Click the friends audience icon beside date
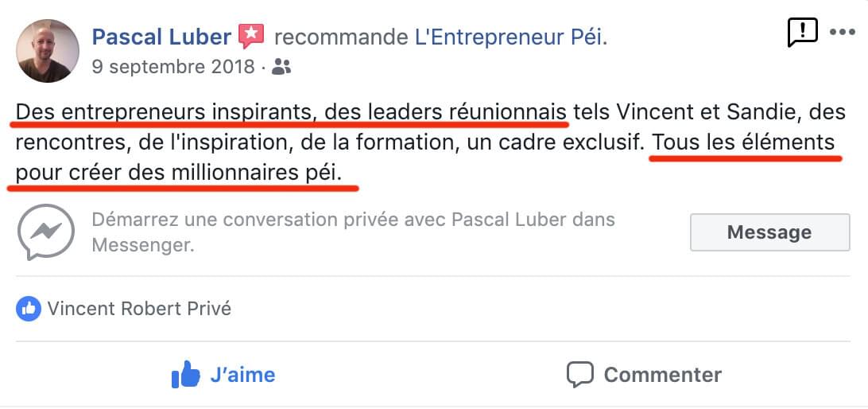This screenshot has width=868, height=409. (x=281, y=68)
